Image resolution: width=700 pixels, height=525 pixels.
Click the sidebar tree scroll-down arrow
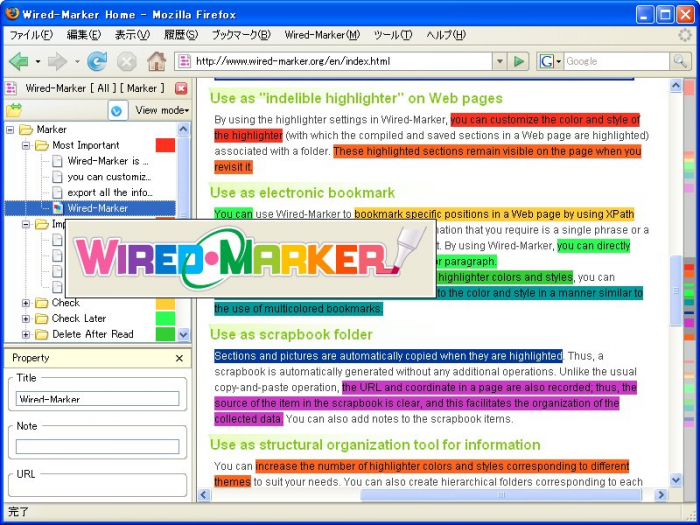pos(183,334)
